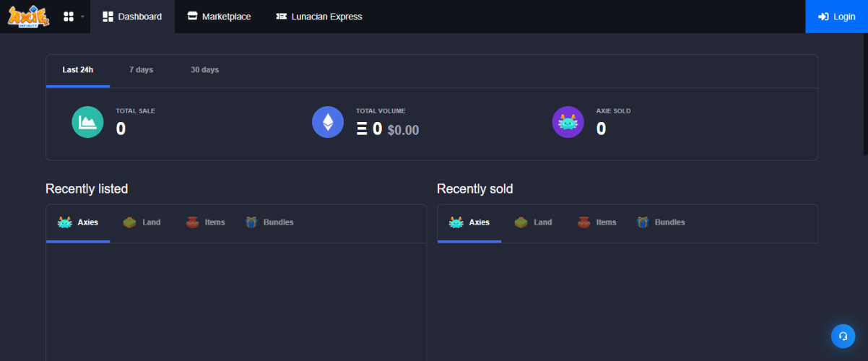Image resolution: width=868 pixels, height=361 pixels.
Task: Click the Total Sale chart icon
Action: (x=87, y=122)
